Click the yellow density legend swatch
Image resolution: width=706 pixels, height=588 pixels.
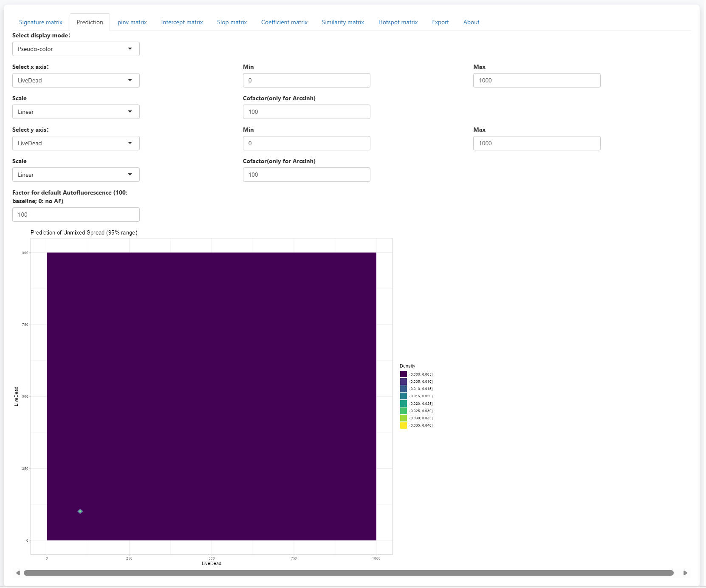(x=404, y=425)
